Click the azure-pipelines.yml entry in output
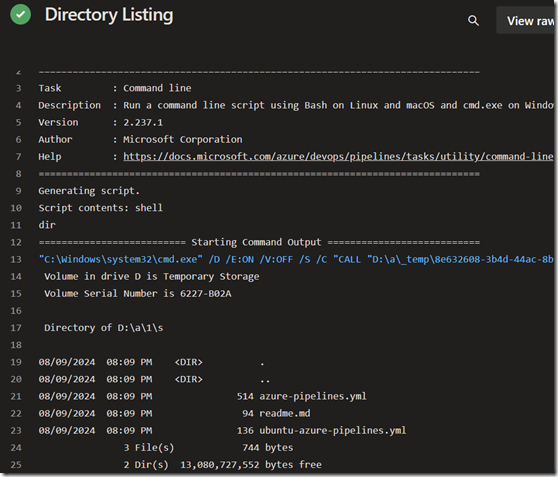 [313, 396]
